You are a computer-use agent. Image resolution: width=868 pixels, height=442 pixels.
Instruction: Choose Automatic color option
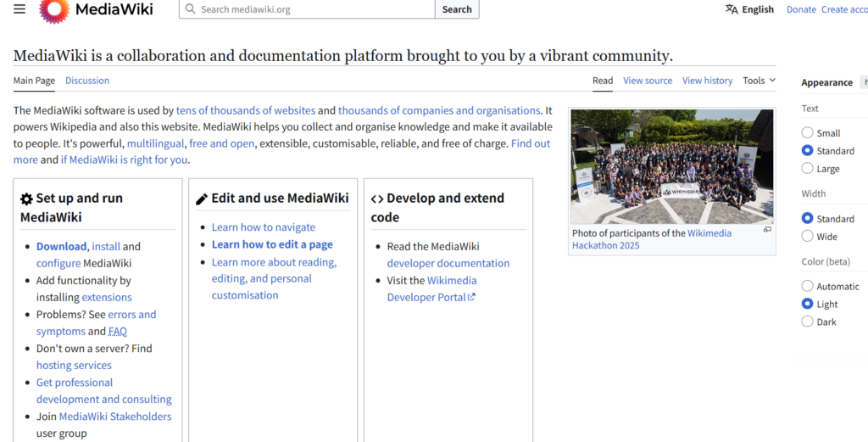tap(807, 286)
